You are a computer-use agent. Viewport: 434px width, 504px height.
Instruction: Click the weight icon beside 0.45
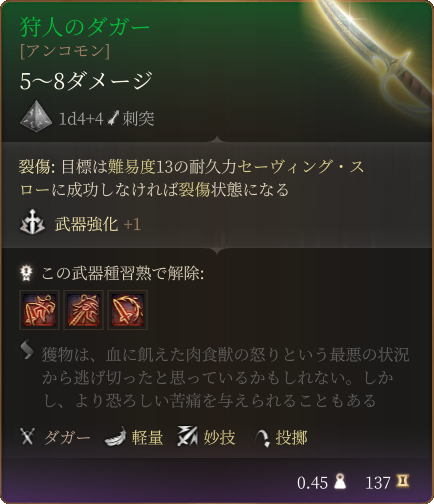pos(340,481)
